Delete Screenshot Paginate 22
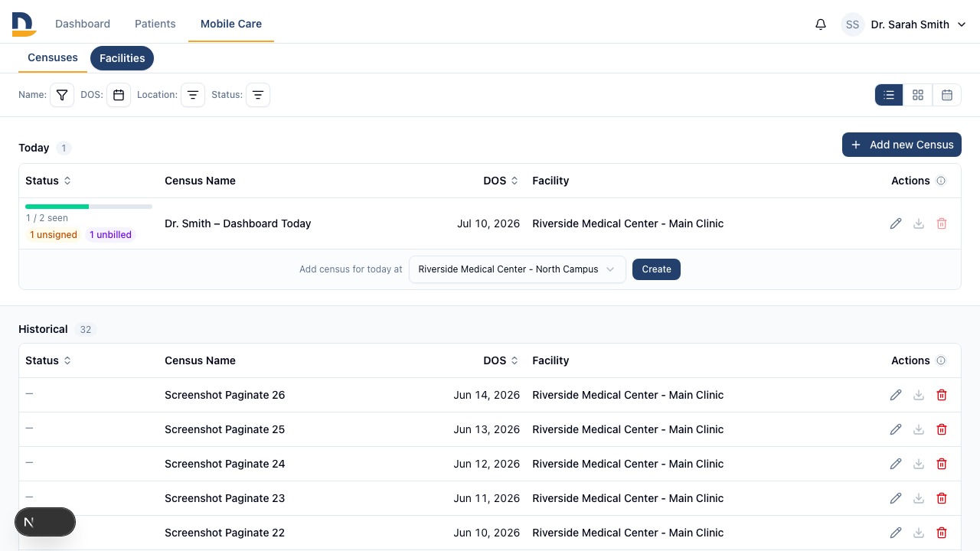Screen dimensions: 980x551 pos(942,533)
